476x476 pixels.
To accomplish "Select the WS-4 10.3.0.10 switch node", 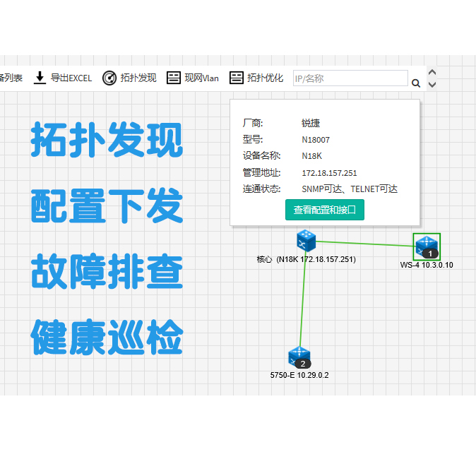I will [x=427, y=246].
